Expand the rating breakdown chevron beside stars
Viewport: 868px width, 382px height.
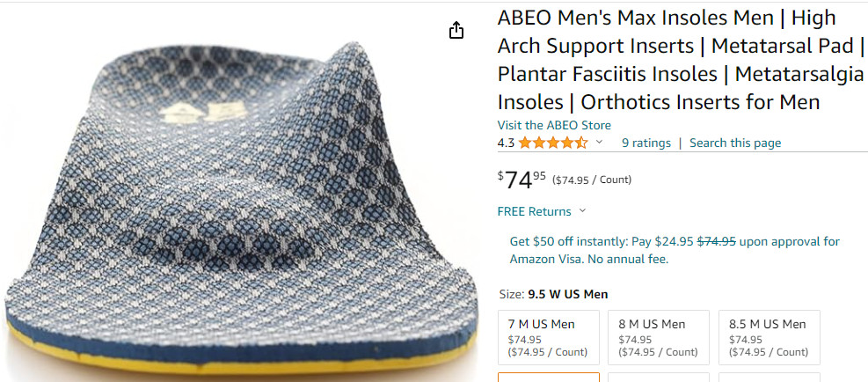click(x=600, y=143)
